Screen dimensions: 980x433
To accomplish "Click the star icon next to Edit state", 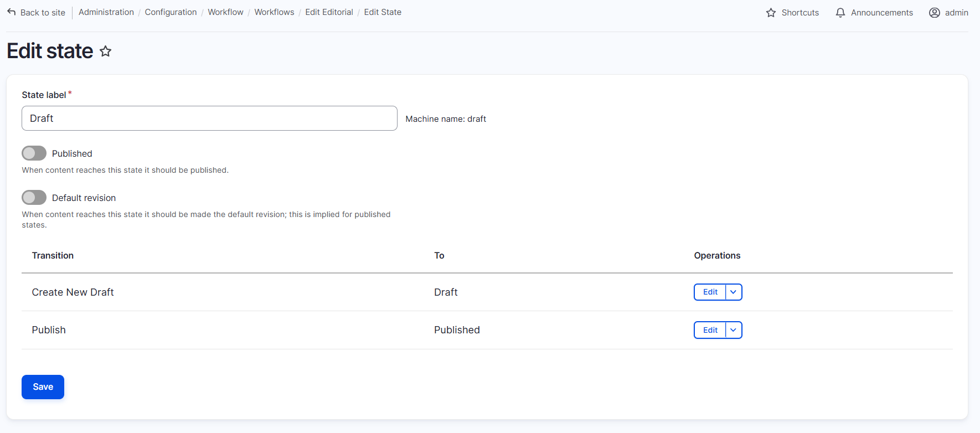I will tap(105, 51).
